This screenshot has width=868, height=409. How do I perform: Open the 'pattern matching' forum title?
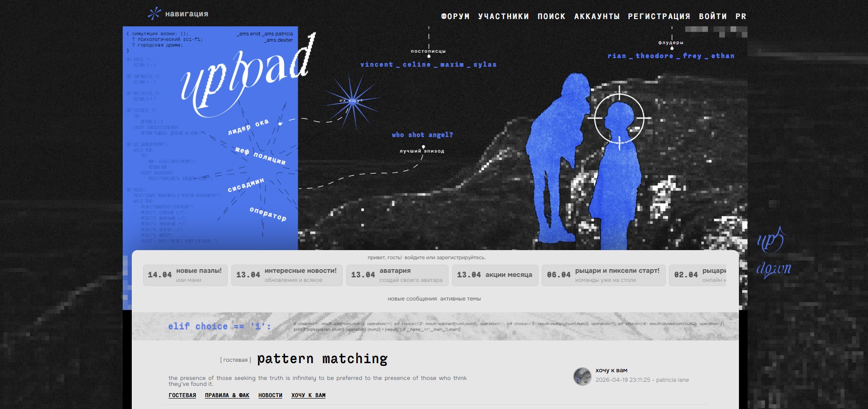(x=322, y=359)
